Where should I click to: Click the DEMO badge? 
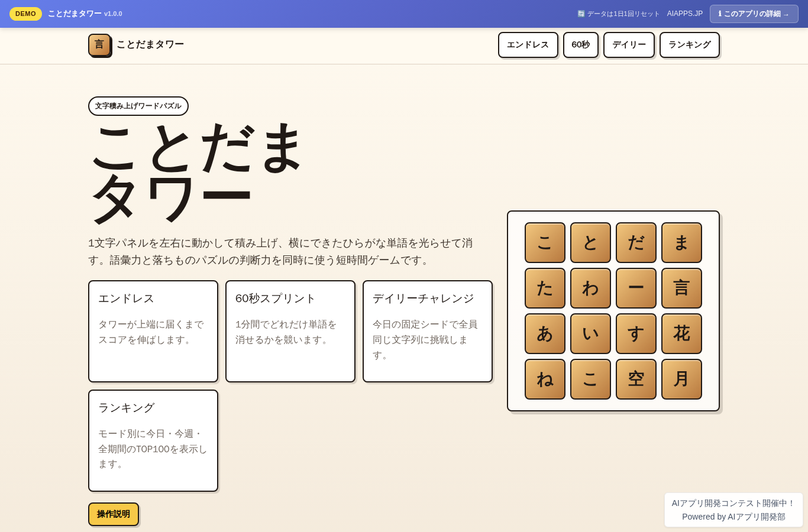click(x=25, y=14)
